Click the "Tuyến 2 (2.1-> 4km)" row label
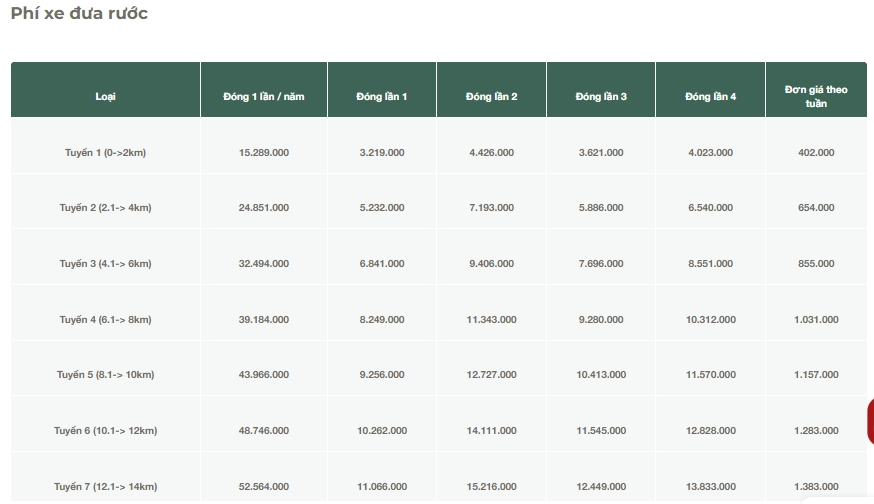Screen dimensions: 874x504 [105, 208]
